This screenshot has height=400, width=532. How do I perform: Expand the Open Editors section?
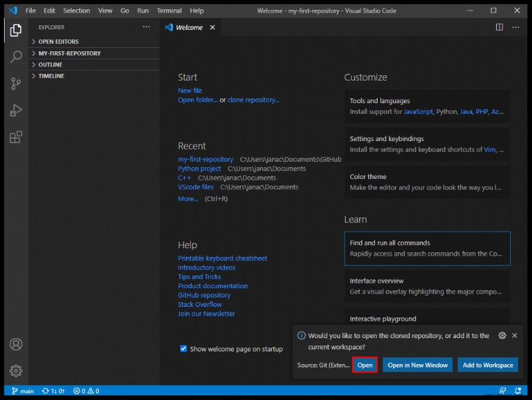[94, 41]
